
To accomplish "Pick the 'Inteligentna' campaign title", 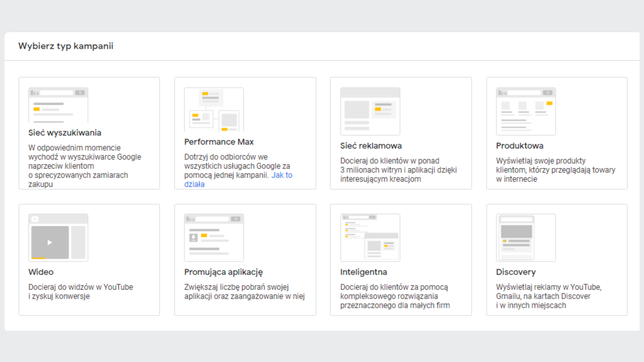I will pos(364,272).
